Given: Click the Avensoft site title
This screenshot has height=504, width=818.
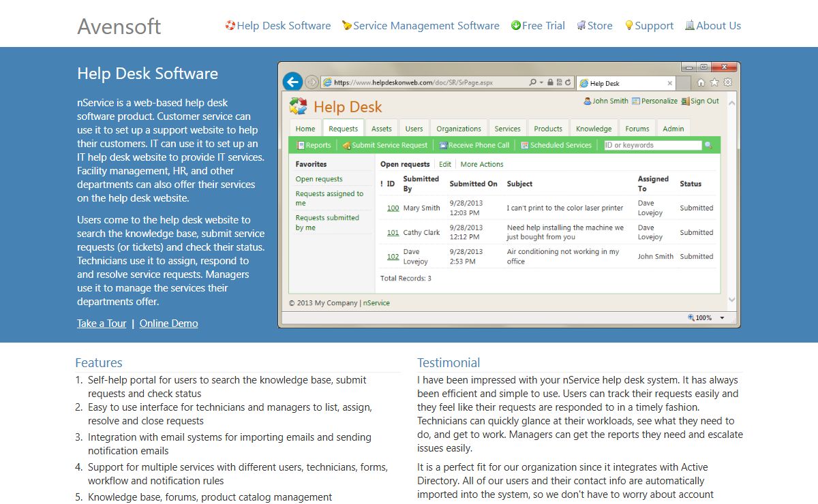Looking at the screenshot, I should click(119, 27).
